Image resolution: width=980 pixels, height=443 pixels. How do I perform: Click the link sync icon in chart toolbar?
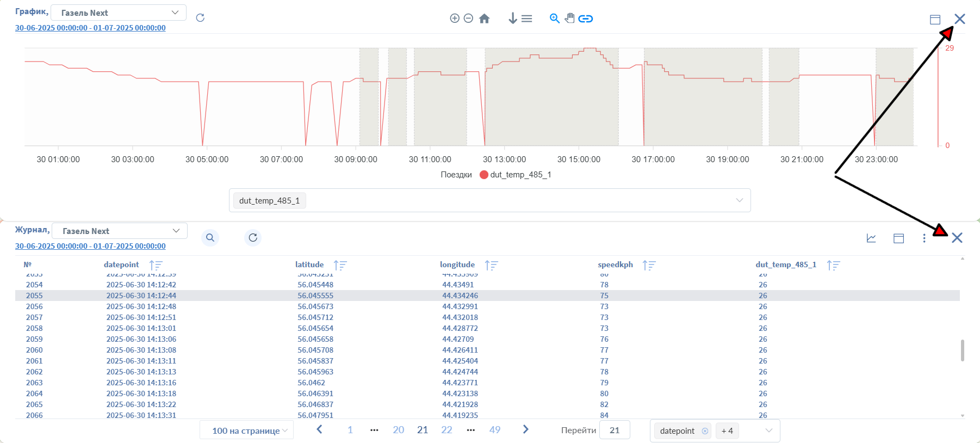585,19
